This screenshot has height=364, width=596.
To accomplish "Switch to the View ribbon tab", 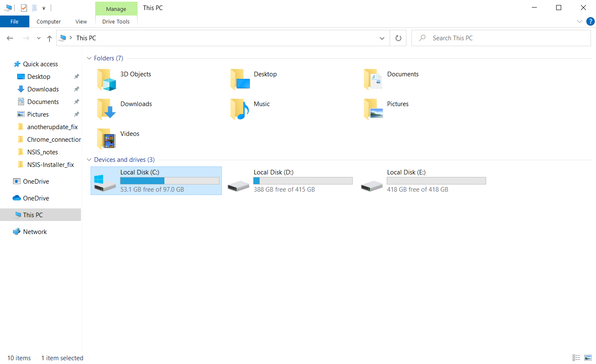I will coord(81,21).
